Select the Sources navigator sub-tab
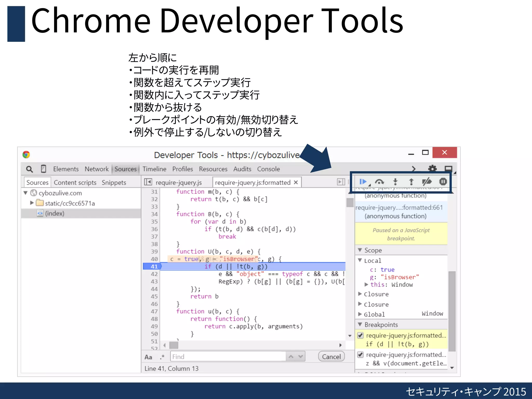The image size is (532, 399). click(37, 182)
